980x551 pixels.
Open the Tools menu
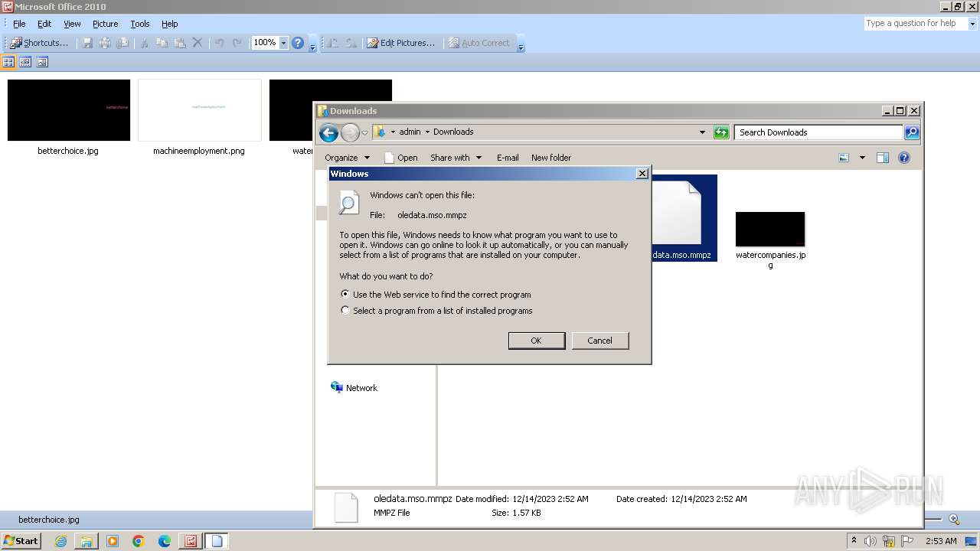pyautogui.click(x=140, y=24)
